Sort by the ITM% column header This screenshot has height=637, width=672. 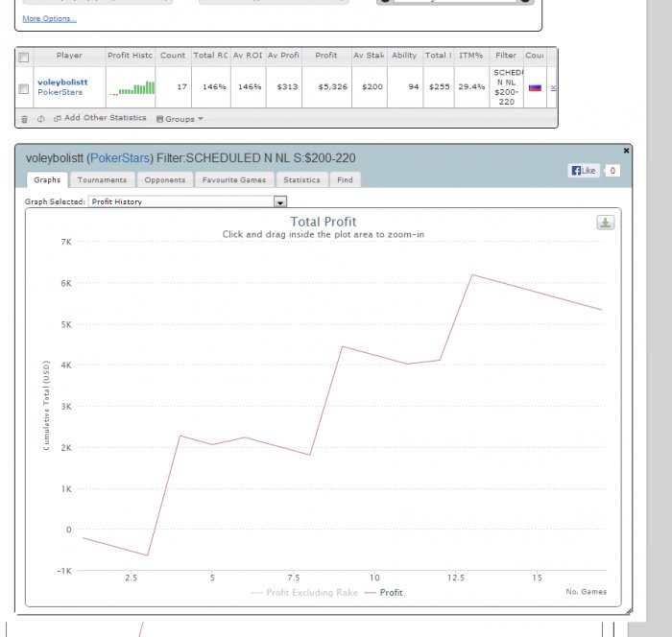[471, 56]
